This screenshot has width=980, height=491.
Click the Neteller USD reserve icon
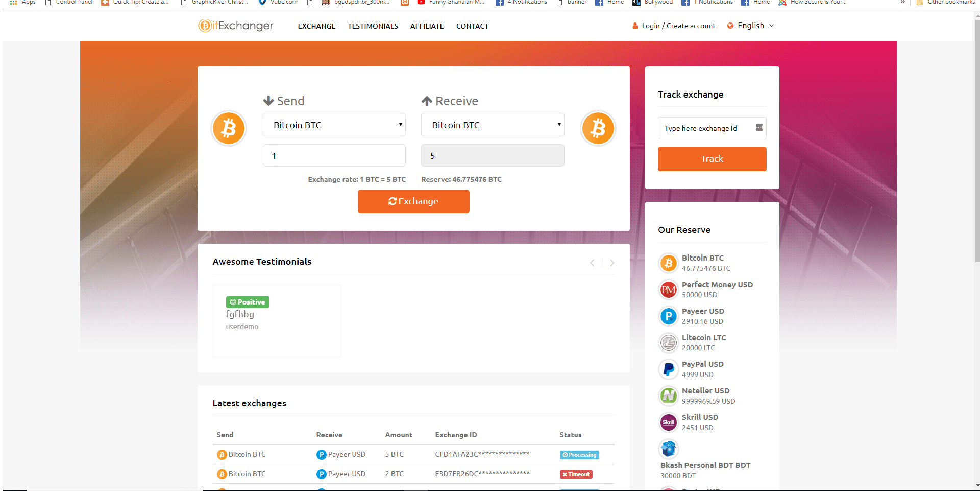pyautogui.click(x=668, y=396)
